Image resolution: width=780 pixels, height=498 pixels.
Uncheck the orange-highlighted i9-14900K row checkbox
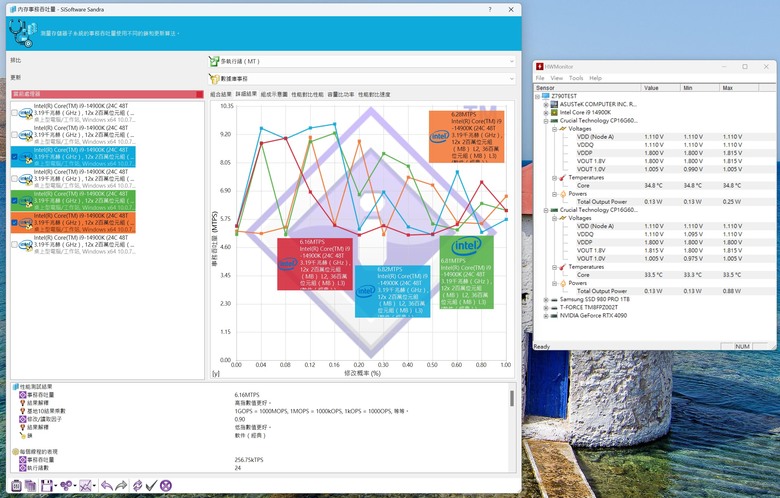(14, 222)
